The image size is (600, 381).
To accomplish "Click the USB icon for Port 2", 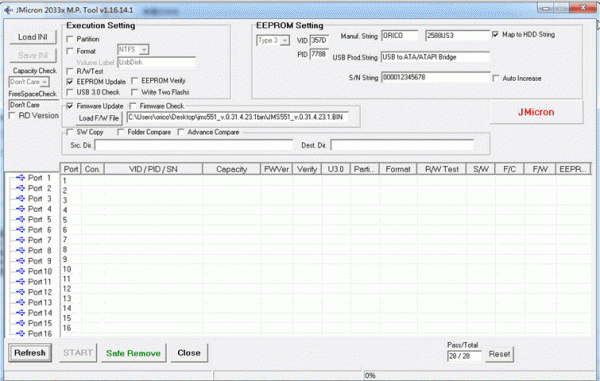I will [20, 188].
